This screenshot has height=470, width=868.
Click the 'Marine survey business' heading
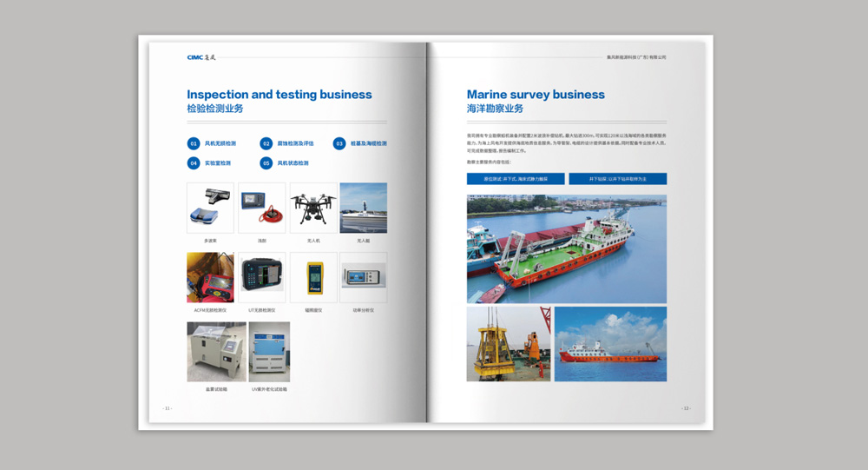point(536,95)
